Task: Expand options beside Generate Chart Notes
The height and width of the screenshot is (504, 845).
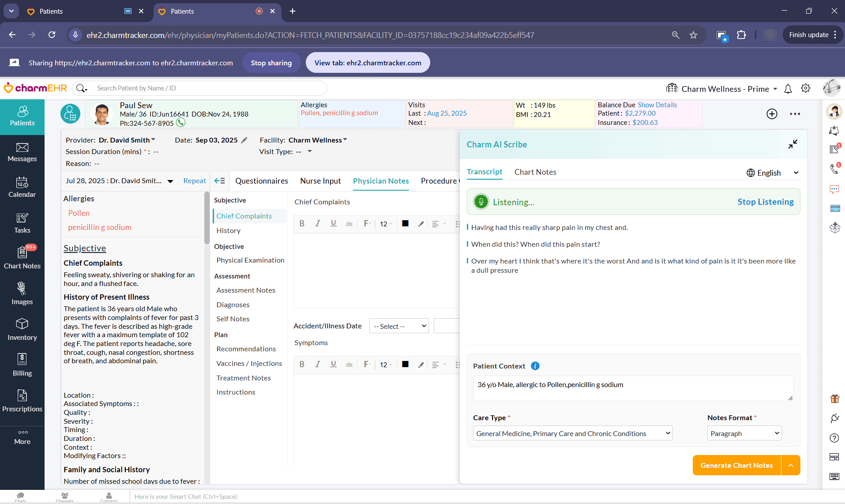Action: click(x=791, y=465)
